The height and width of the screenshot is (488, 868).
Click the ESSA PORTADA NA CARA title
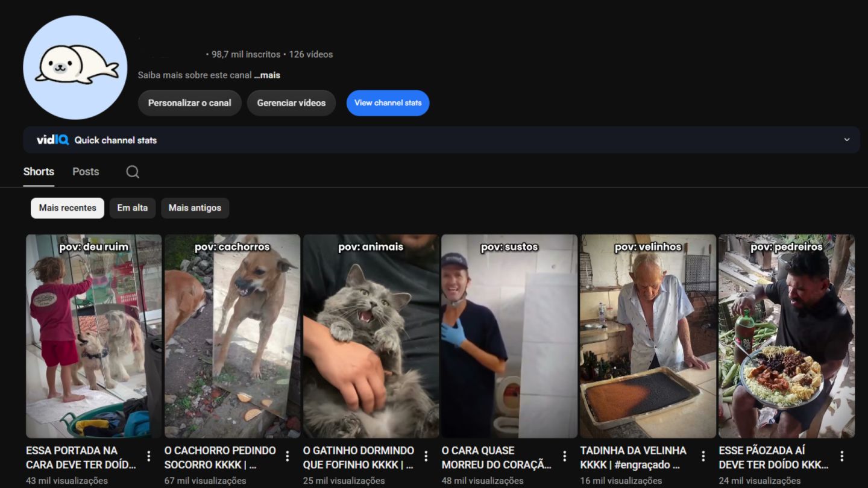(x=81, y=457)
